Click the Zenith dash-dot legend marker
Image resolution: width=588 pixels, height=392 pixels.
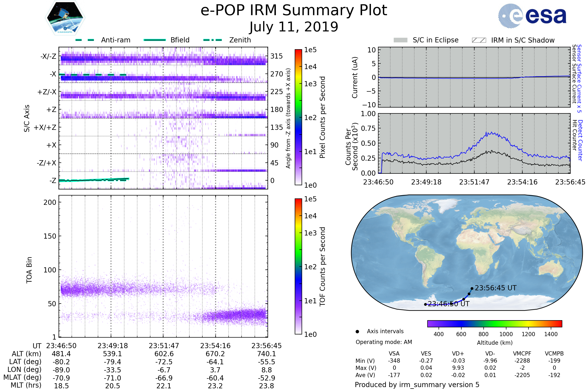(x=212, y=40)
